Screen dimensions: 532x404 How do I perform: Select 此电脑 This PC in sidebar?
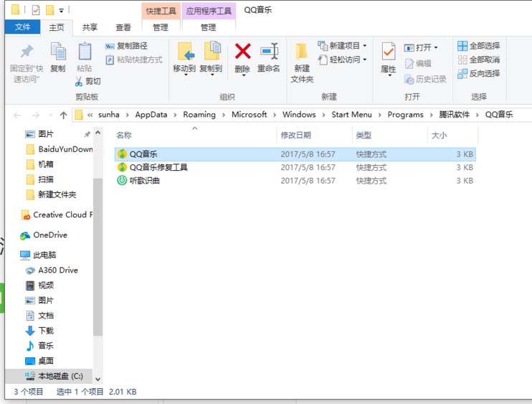[x=38, y=255]
